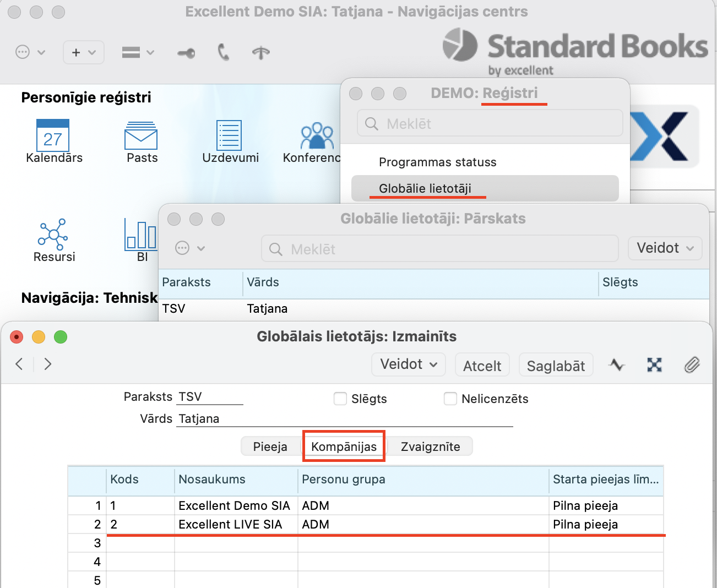Image resolution: width=717 pixels, height=588 pixels.
Task: Click the Saglabāt button
Action: (556, 366)
